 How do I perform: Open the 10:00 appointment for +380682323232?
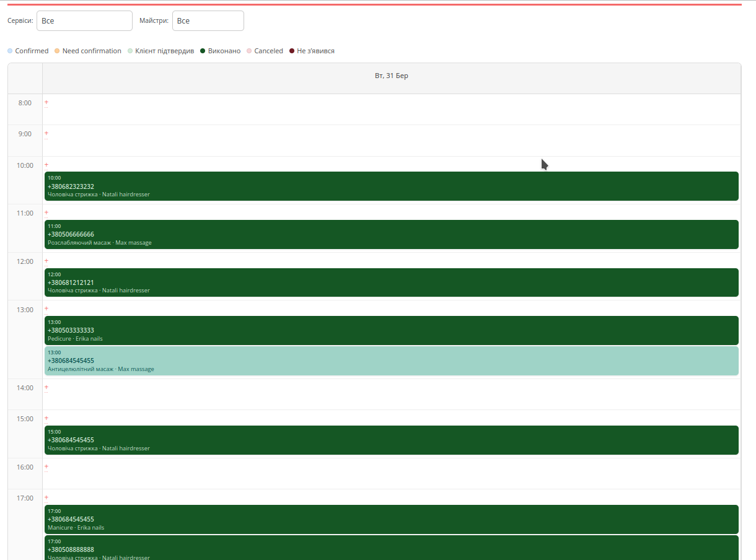pos(391,186)
